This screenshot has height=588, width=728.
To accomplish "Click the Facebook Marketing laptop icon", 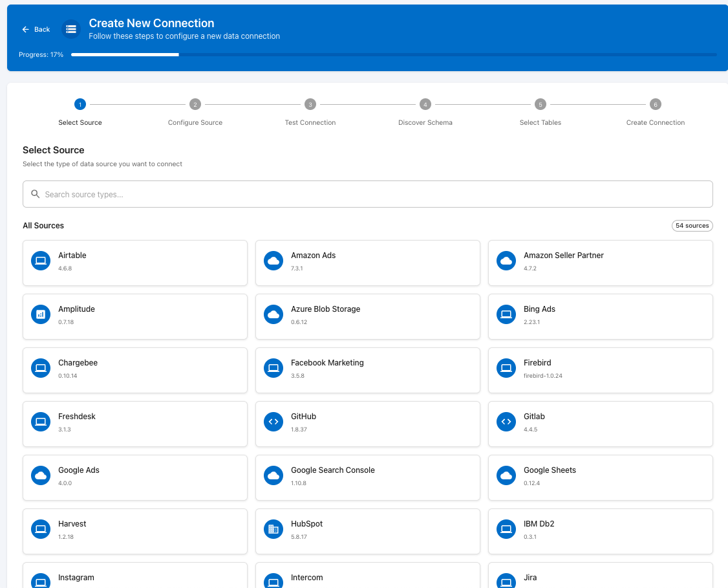I will pos(273,368).
